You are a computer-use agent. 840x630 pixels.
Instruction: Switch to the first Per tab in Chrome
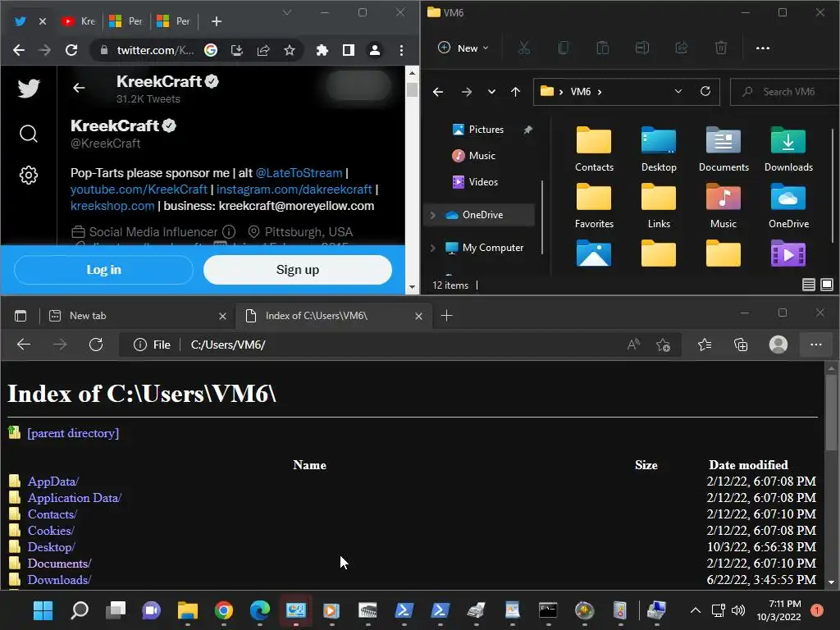pyautogui.click(x=126, y=21)
